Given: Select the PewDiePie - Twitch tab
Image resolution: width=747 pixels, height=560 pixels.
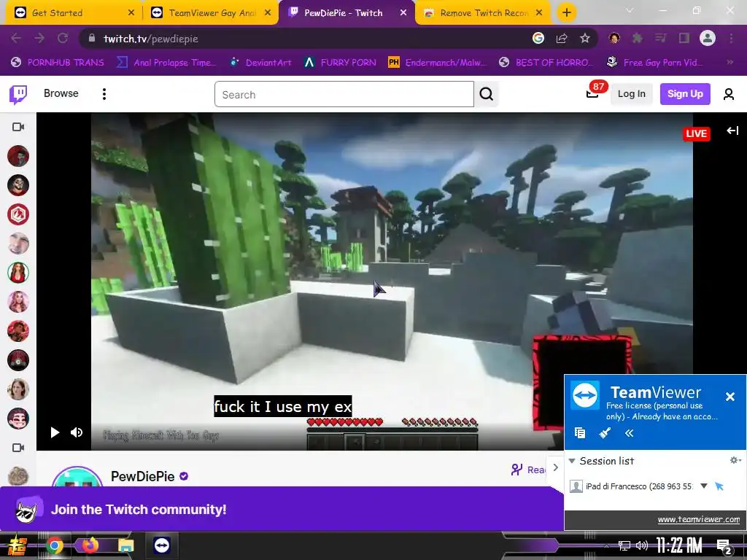Looking at the screenshot, I should tap(347, 13).
